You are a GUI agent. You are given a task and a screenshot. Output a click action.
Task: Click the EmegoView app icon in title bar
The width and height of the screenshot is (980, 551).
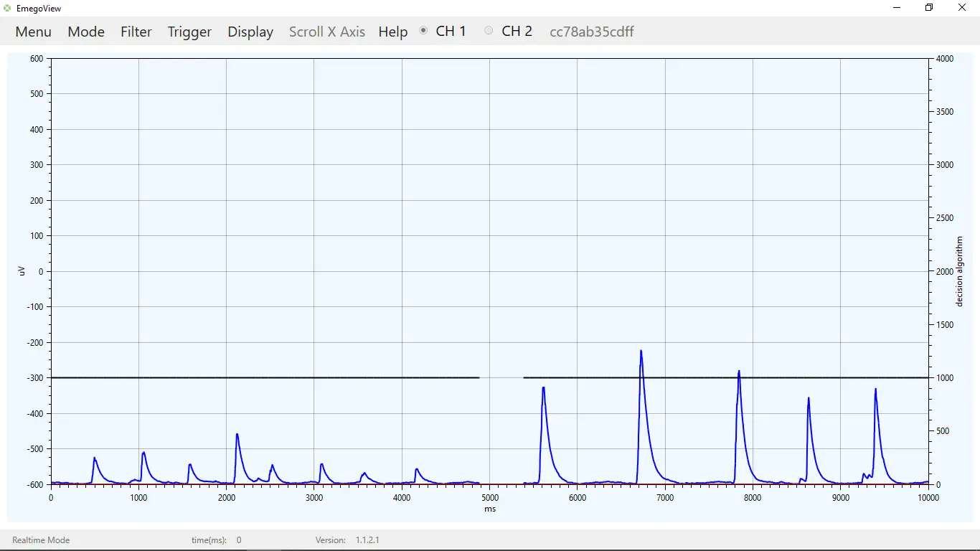(7, 8)
